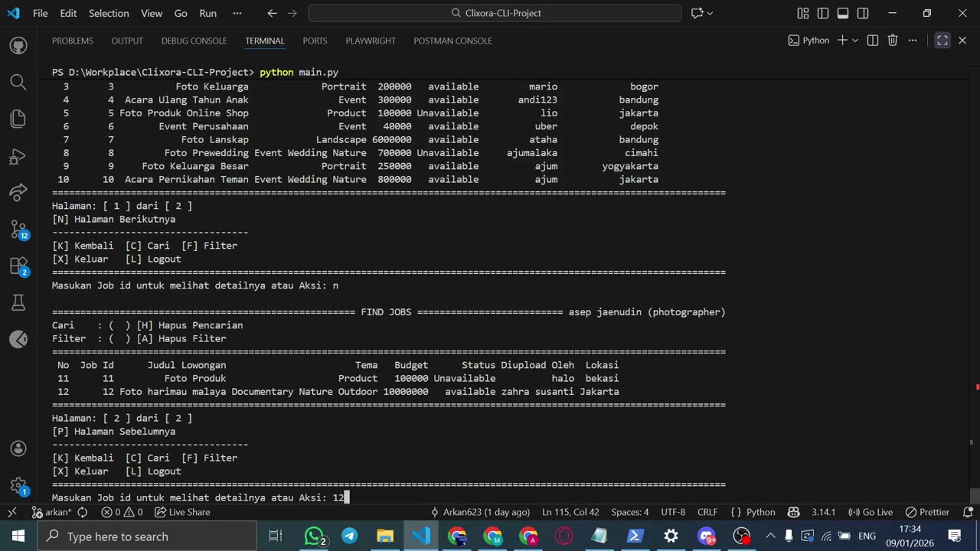Change indentation via Spaces: 4
The width and height of the screenshot is (980, 551).
(x=630, y=512)
